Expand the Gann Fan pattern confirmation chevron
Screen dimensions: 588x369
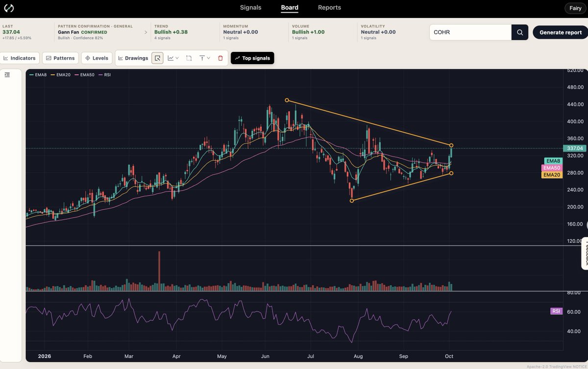click(x=146, y=32)
